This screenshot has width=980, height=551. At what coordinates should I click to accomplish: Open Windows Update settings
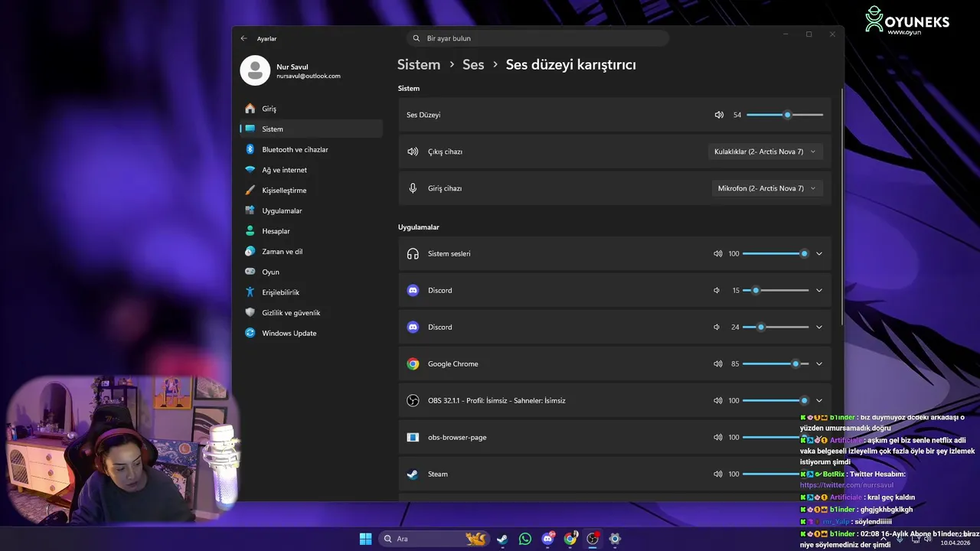click(x=312, y=333)
